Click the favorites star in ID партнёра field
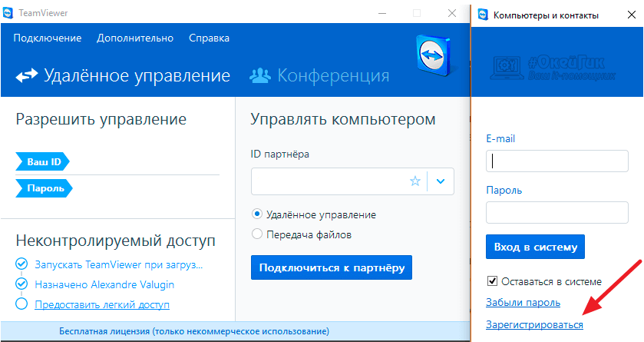Screen dimensions: 644x342 point(415,181)
